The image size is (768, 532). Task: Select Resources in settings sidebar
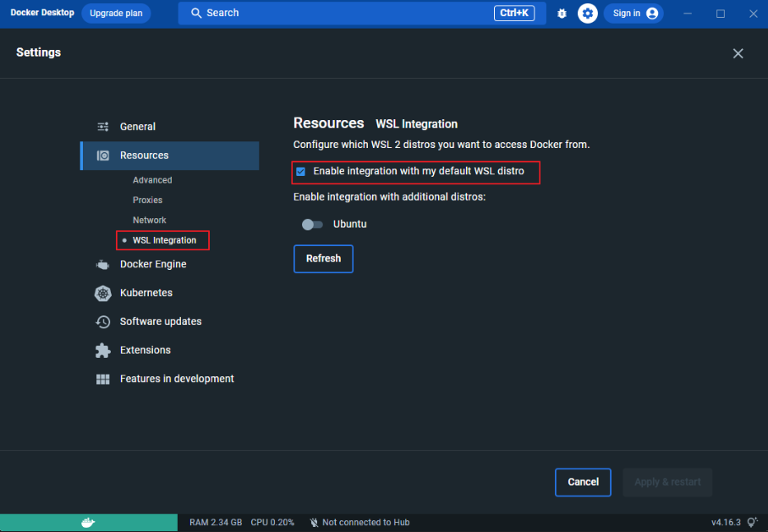[169, 156]
